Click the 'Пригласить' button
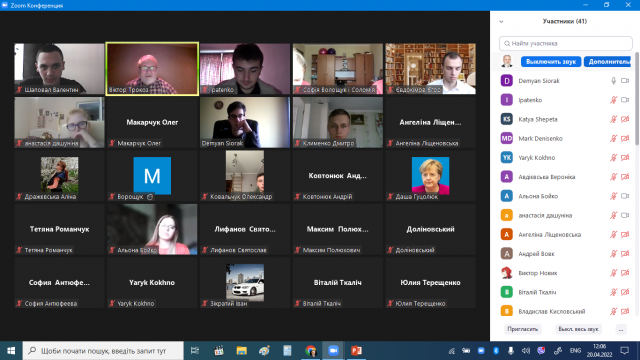This screenshot has width=640, height=360. (x=522, y=329)
